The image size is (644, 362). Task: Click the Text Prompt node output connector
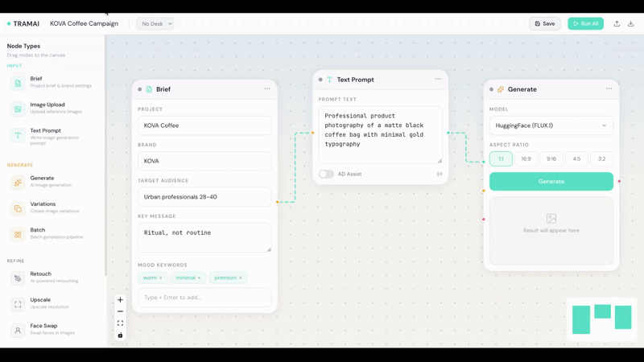point(448,133)
